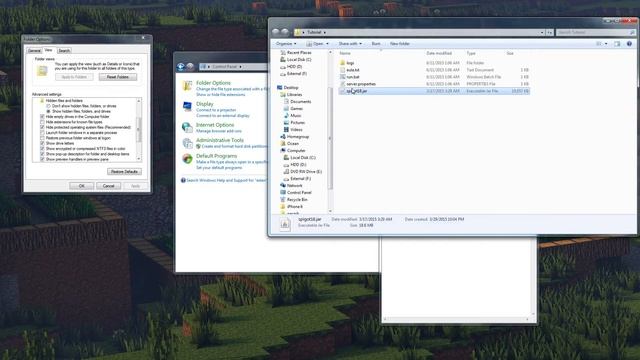Click Cancel in Folder Options dialog
This screenshot has height=360, width=640.
(108, 186)
